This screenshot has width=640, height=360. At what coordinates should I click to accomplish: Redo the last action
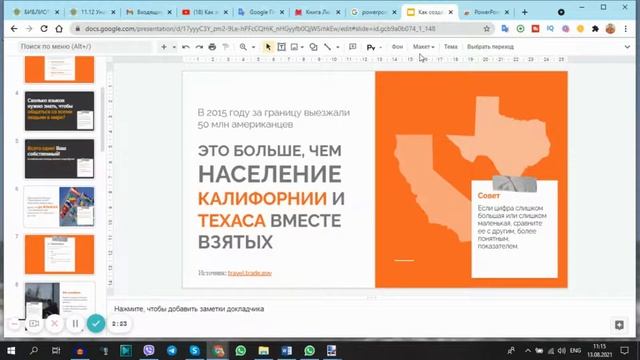[199, 47]
